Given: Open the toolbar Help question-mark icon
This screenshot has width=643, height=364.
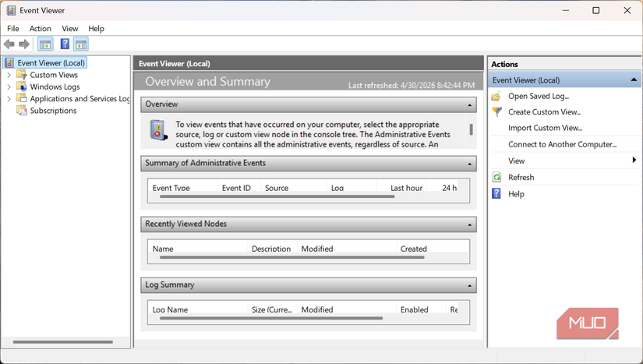Looking at the screenshot, I should [65, 44].
